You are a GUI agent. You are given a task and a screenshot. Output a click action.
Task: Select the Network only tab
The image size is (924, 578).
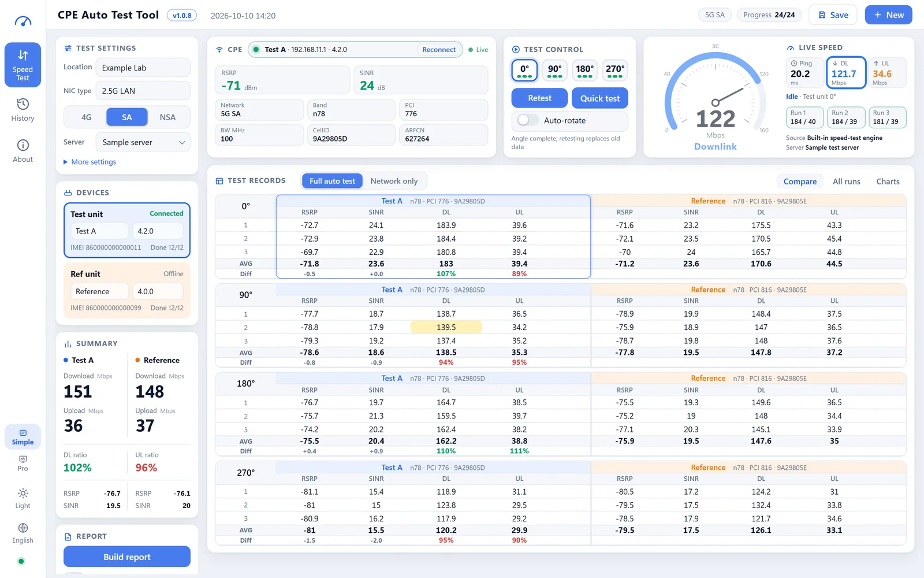pos(394,181)
